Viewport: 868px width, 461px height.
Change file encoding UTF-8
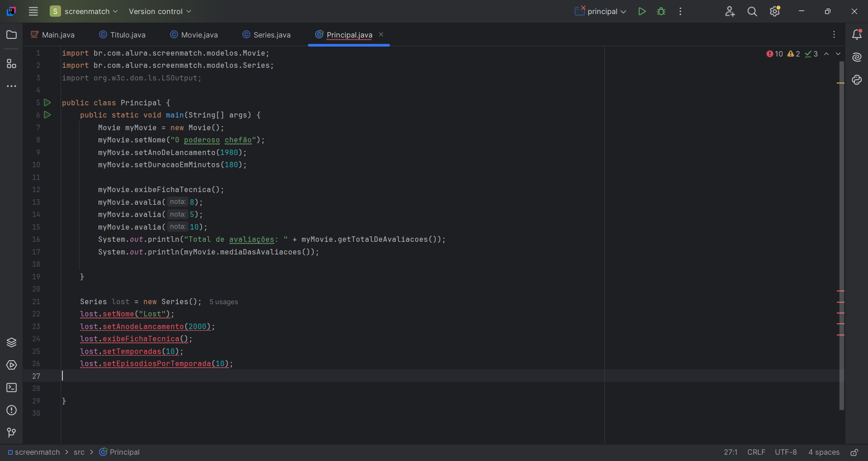[x=786, y=452]
